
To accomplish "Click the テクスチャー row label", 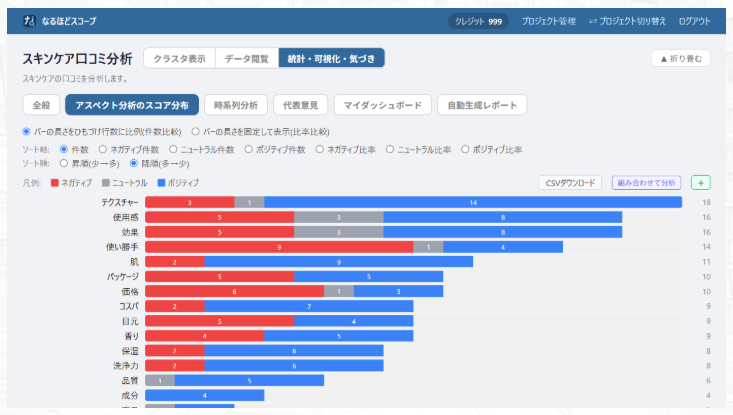I will click(x=120, y=202).
